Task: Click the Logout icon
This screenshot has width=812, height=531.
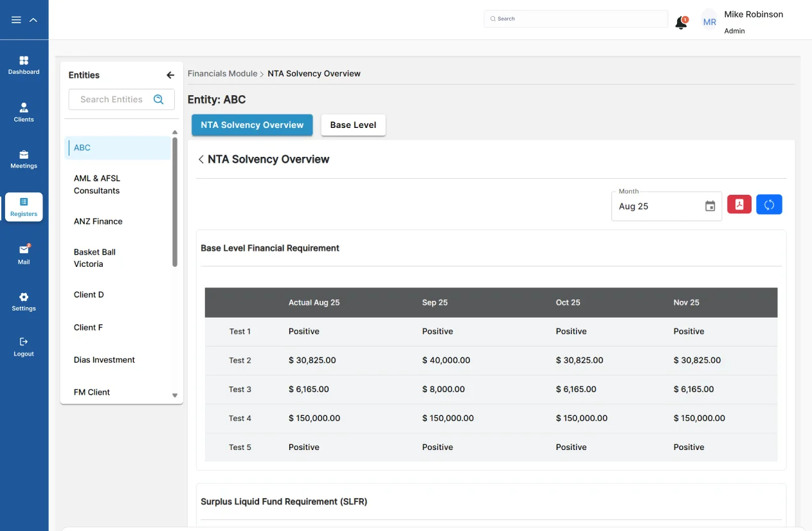Action: point(24,346)
